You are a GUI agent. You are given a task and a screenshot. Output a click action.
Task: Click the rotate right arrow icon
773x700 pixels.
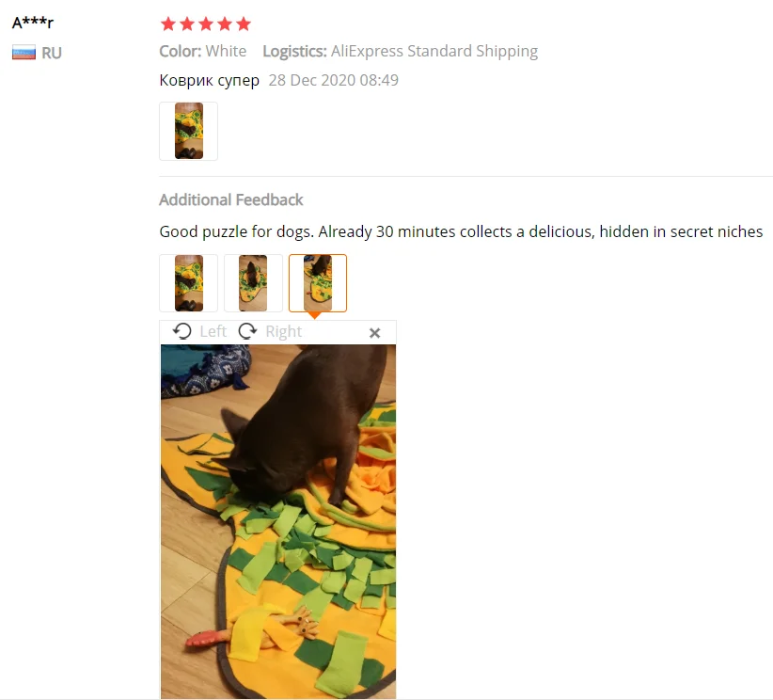pos(247,331)
